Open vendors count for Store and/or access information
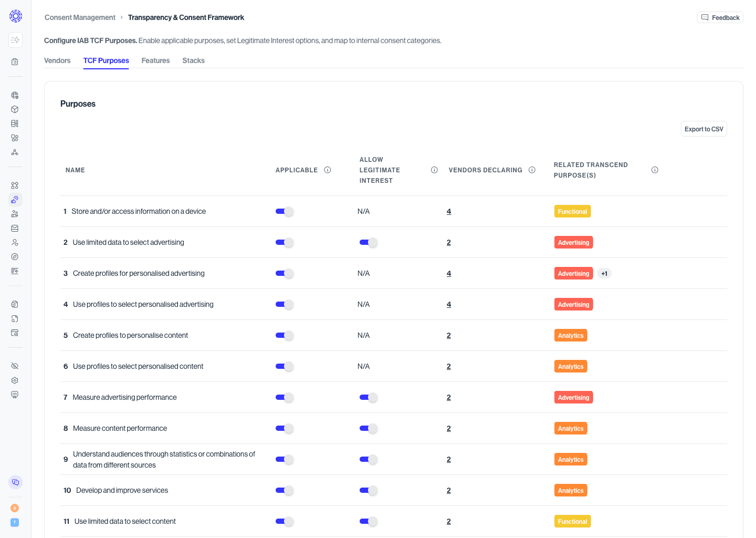Viewport: 756px width, 538px height. [449, 211]
